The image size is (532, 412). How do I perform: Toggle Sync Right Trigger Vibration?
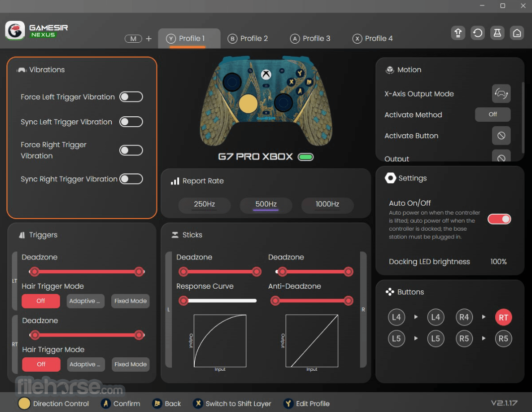point(131,179)
